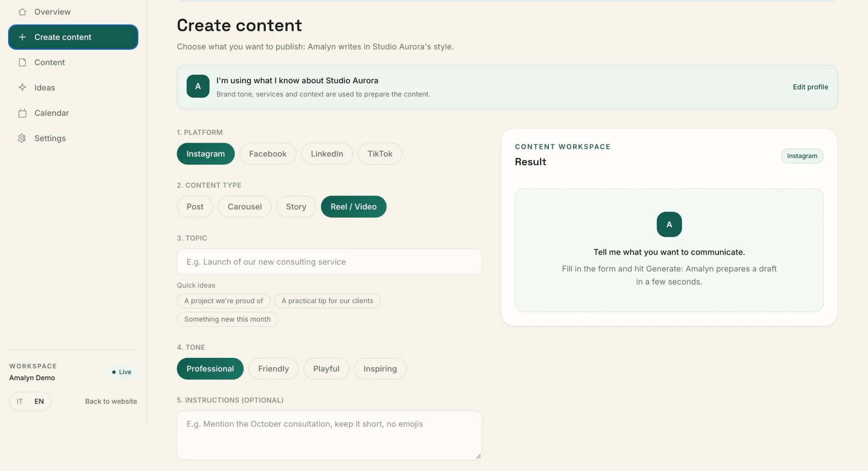The height and width of the screenshot is (471, 868).
Task: Open the Settings page
Action: [x=73, y=138]
